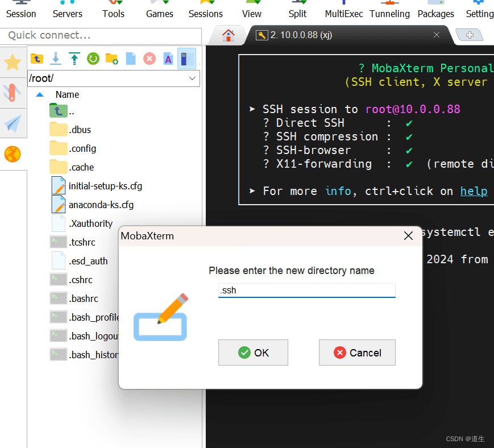494x448 pixels.
Task: Click the parent directory icon in SFTP toolbar
Action: tap(37, 59)
